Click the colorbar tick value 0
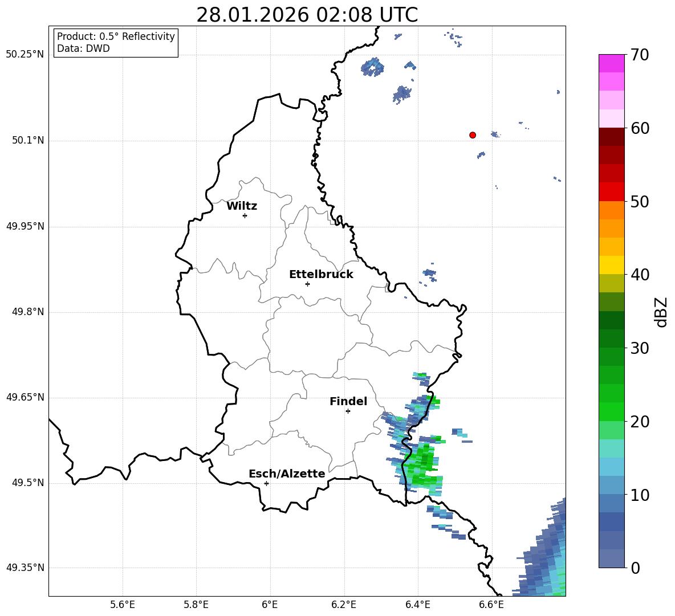Screen dimensions: 675x616 636,568
